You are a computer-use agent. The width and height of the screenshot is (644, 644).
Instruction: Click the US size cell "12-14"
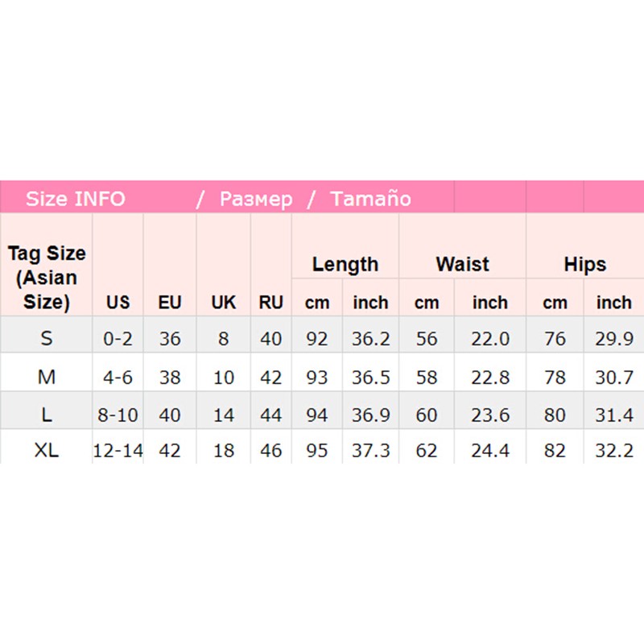(x=118, y=451)
